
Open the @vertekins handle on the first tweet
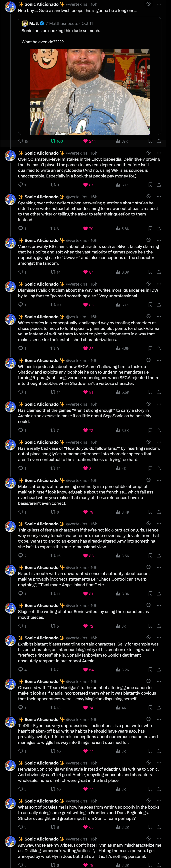click(76, 4)
